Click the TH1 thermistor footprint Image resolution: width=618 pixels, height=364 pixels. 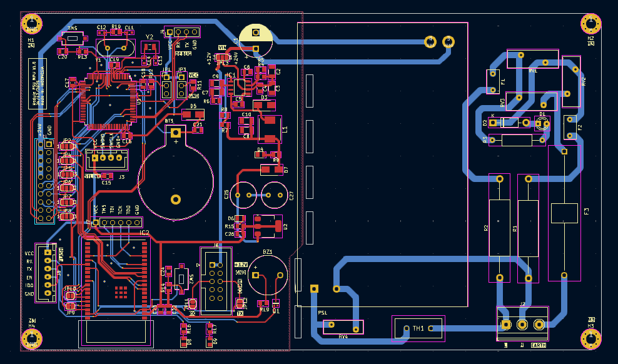pos(418,328)
